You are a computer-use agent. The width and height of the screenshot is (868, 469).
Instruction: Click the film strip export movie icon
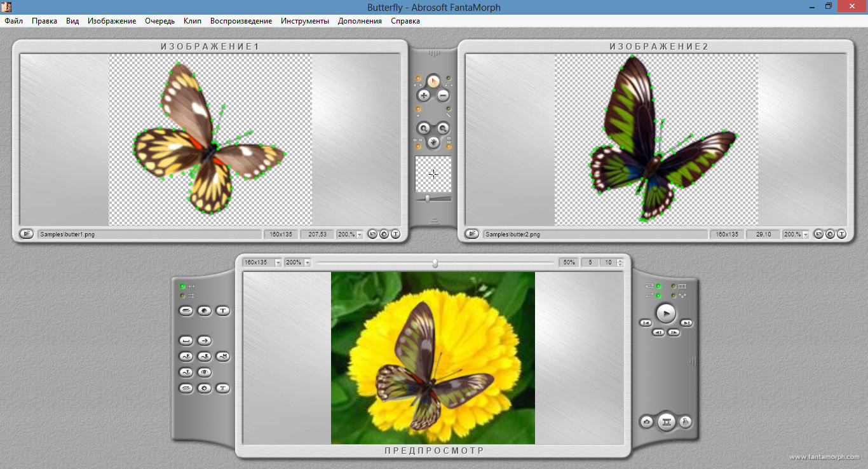click(x=666, y=422)
